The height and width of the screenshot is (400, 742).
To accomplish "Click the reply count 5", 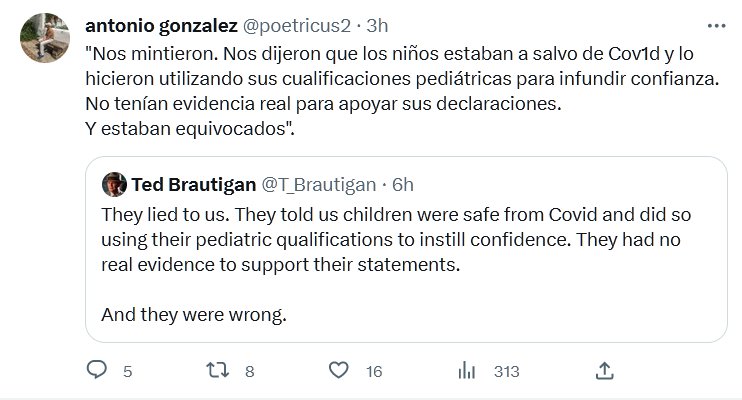I will click(x=127, y=372).
